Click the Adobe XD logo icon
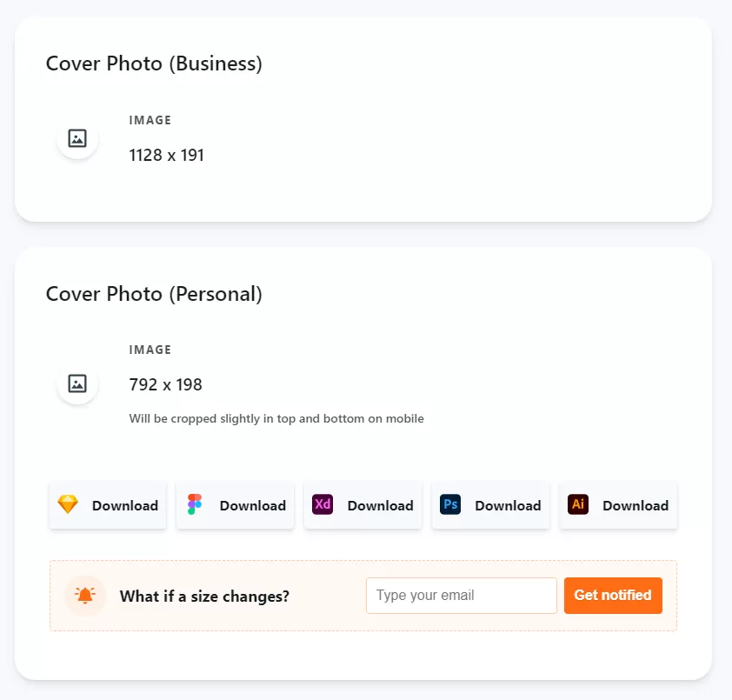Image resolution: width=732 pixels, height=700 pixels. (323, 504)
